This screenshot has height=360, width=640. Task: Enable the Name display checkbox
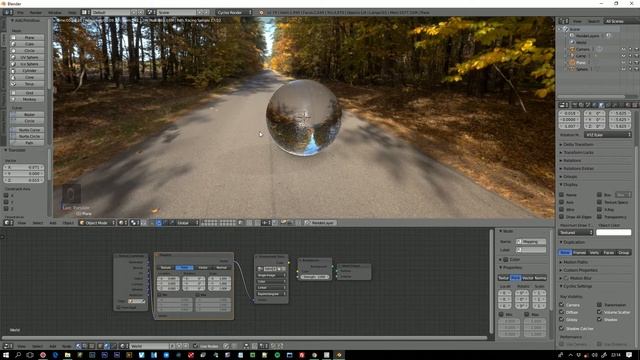pos(562,195)
